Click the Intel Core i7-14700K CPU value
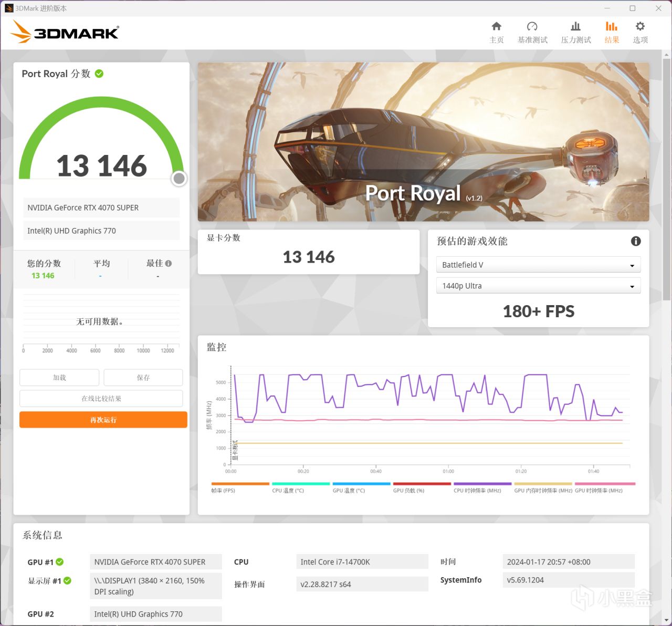672x626 pixels. [362, 562]
